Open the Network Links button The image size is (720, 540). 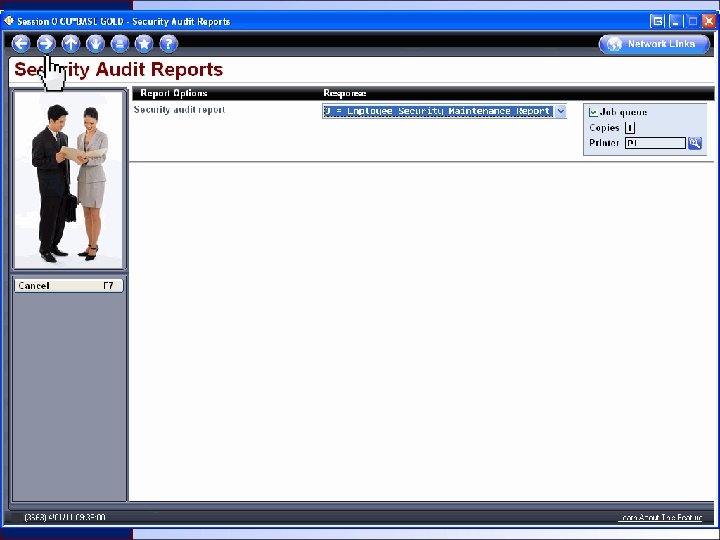click(x=654, y=44)
